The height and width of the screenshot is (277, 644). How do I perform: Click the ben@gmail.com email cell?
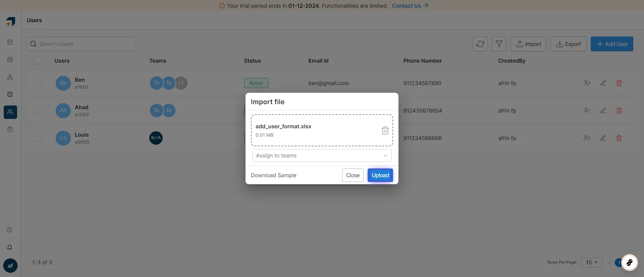click(x=328, y=83)
